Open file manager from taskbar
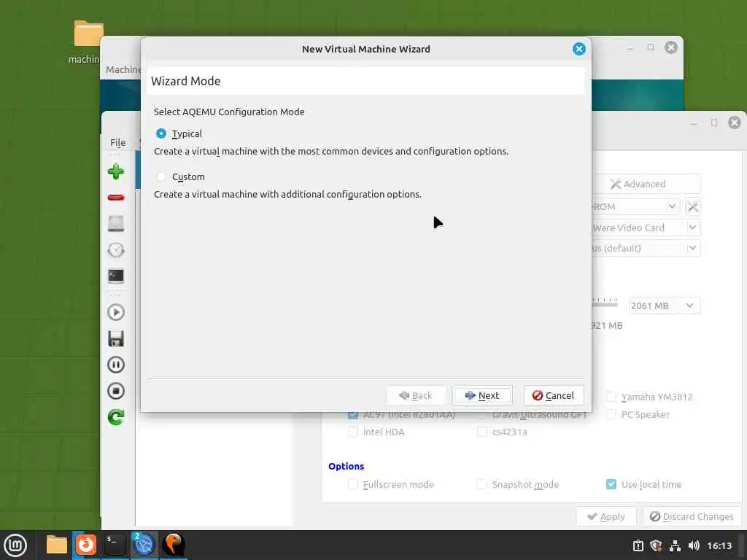This screenshot has width=747, height=560. [56, 545]
